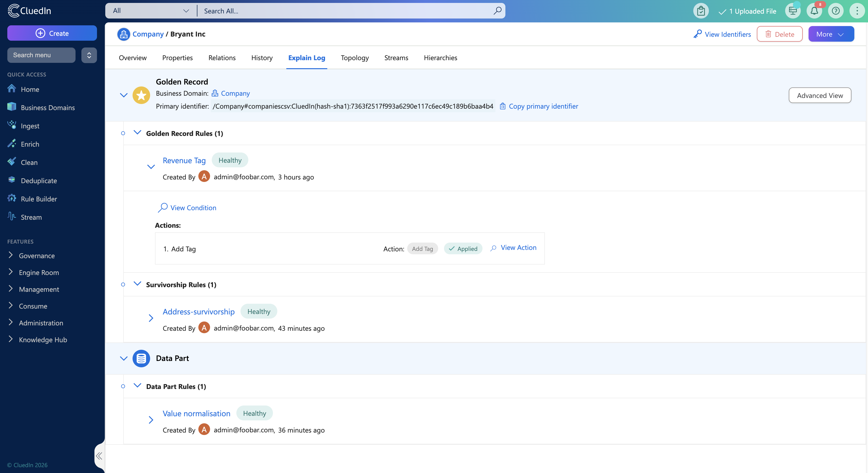Open the More dropdown button
This screenshot has height=473, width=868.
click(831, 34)
